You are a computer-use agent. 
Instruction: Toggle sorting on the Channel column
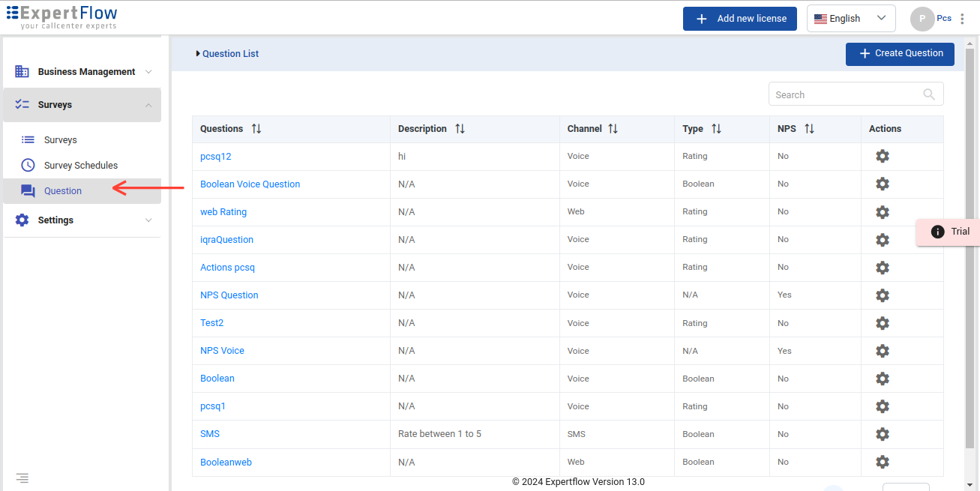point(613,129)
